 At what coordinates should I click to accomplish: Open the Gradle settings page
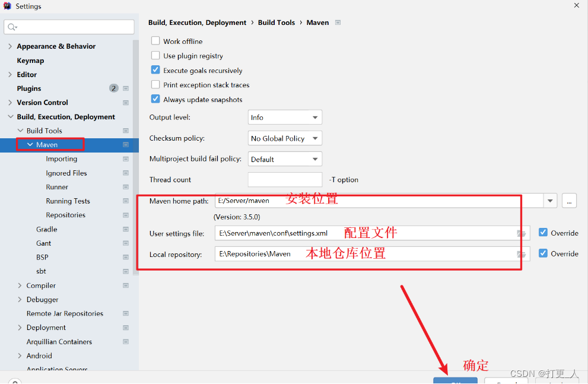pyautogui.click(x=46, y=229)
